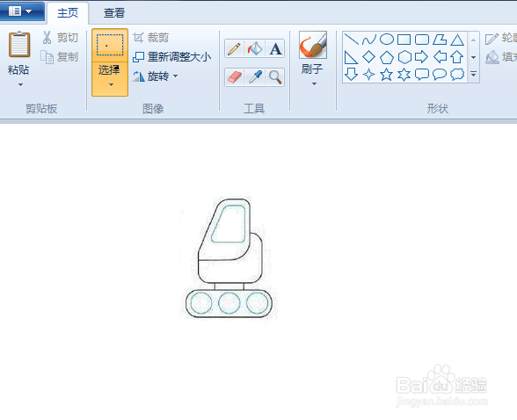This screenshot has height=420, width=517.
Task: Choose the down arrow shape
Action: click(x=351, y=74)
